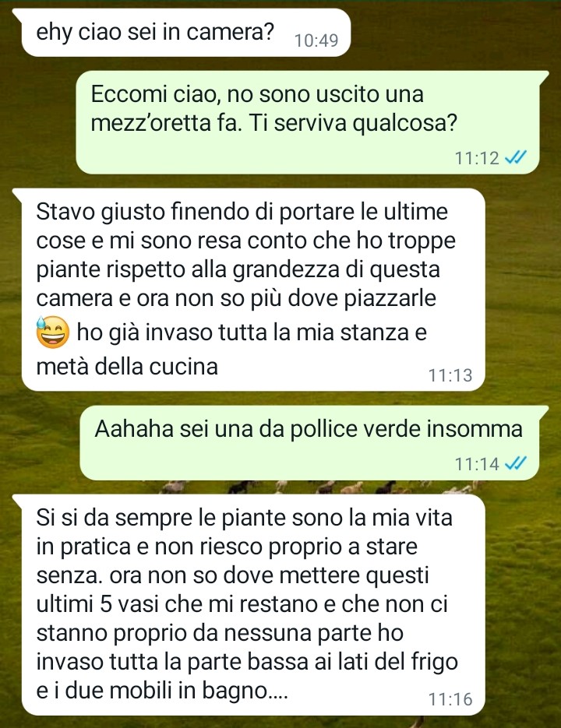Tap the sweating grin emoji in message
The image size is (561, 728).
(x=53, y=332)
